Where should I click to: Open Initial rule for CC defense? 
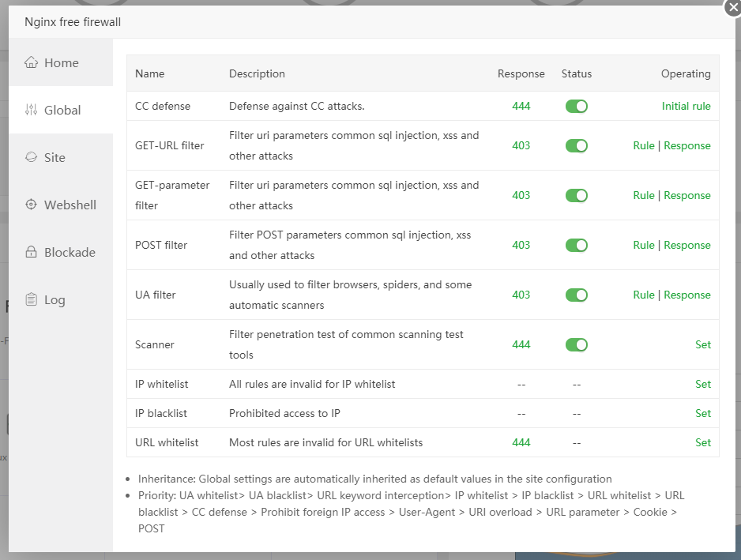(686, 106)
